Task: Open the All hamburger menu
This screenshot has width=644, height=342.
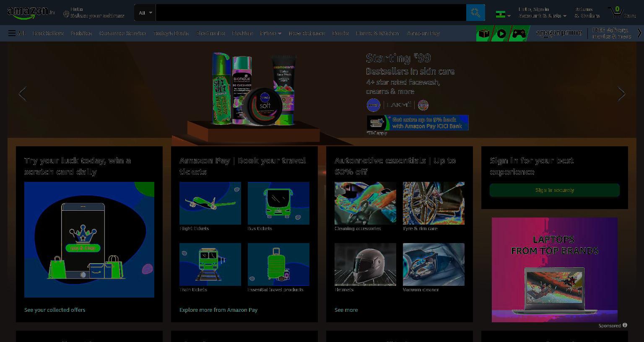Action: point(16,33)
